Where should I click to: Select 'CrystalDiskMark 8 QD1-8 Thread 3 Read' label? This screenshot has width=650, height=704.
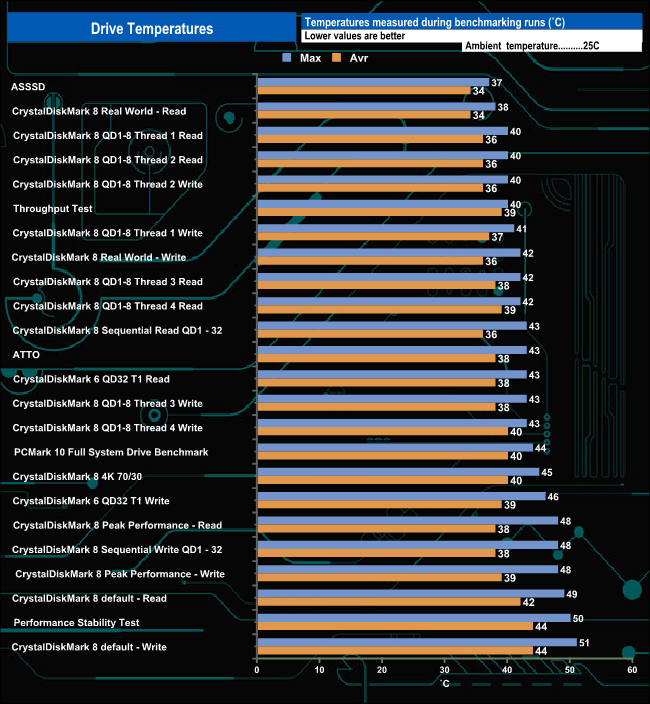[x=108, y=282]
